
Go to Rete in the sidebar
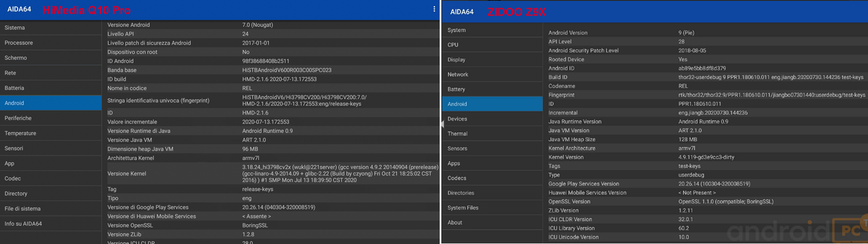51,73
